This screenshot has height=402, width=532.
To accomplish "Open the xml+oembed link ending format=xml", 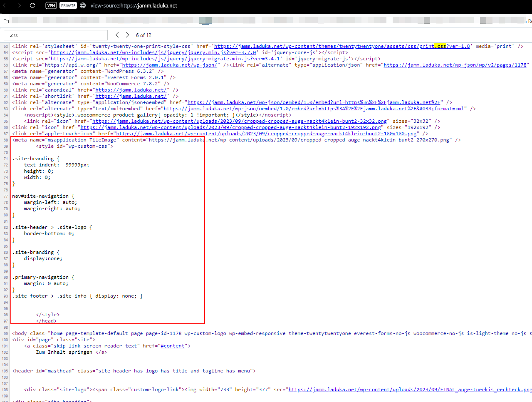I will click(314, 109).
